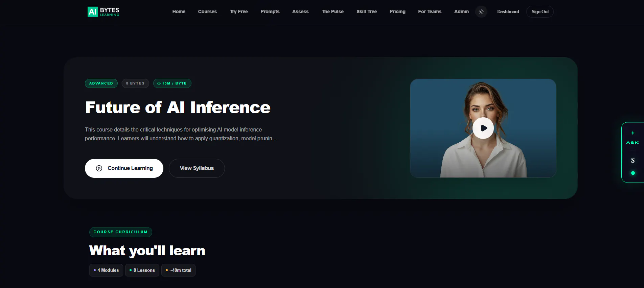Click the What you'll learn heading

pyautogui.click(x=147, y=251)
